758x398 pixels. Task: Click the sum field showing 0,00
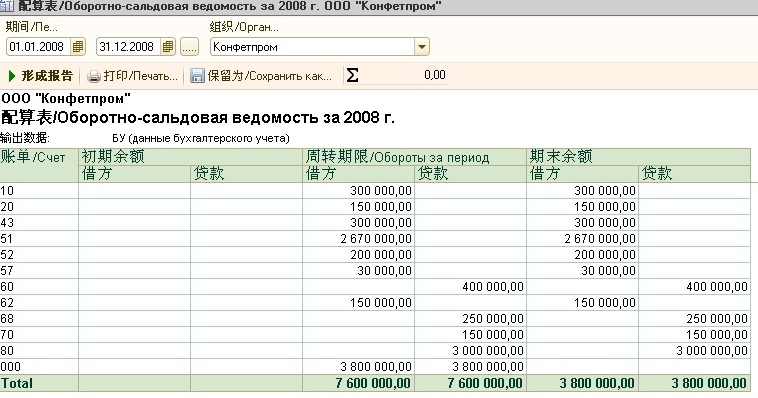pyautogui.click(x=404, y=75)
